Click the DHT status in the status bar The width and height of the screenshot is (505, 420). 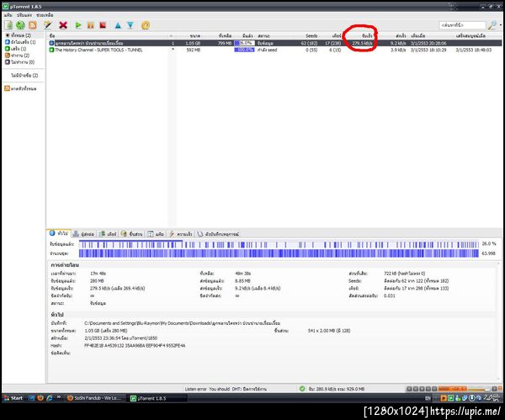249,389
